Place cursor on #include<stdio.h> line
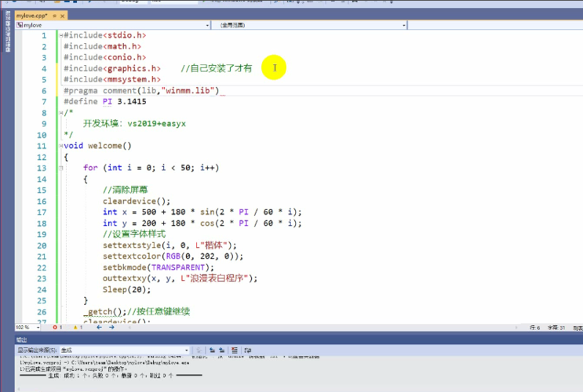Screen dimensions: 583x392 tap(105, 35)
